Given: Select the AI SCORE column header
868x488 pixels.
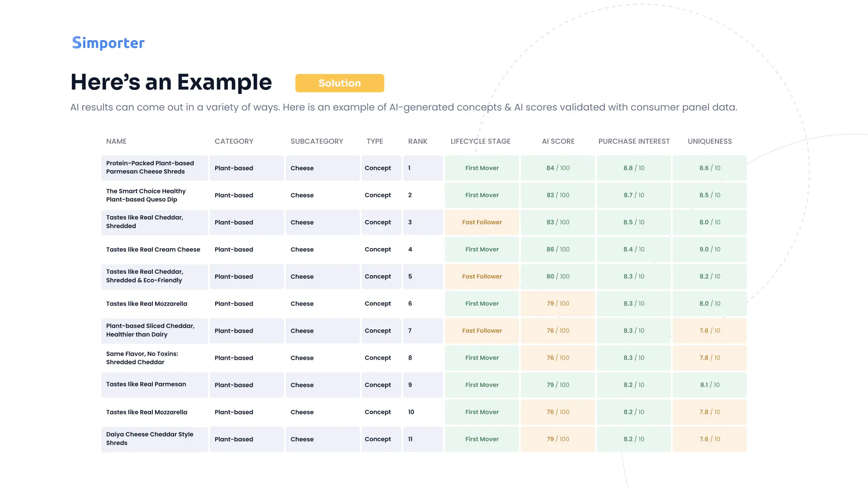Looking at the screenshot, I should [558, 141].
